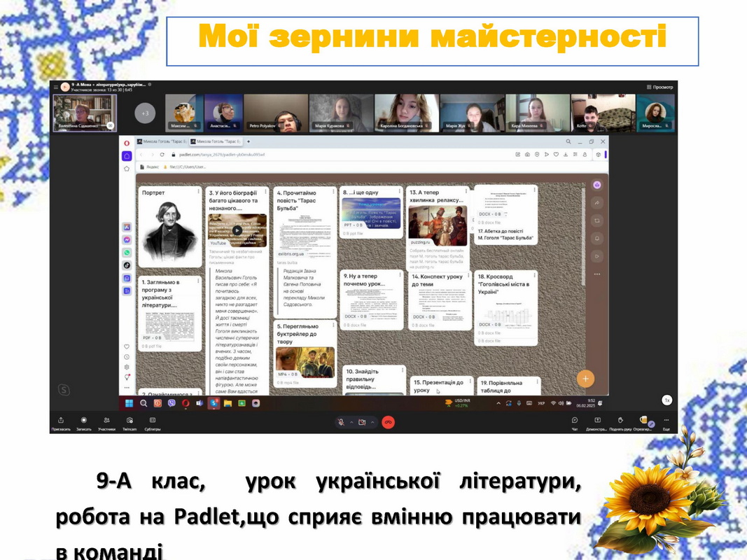The height and width of the screenshot is (560, 747).
Task: Expand microphone options arrow
Action: coord(350,422)
